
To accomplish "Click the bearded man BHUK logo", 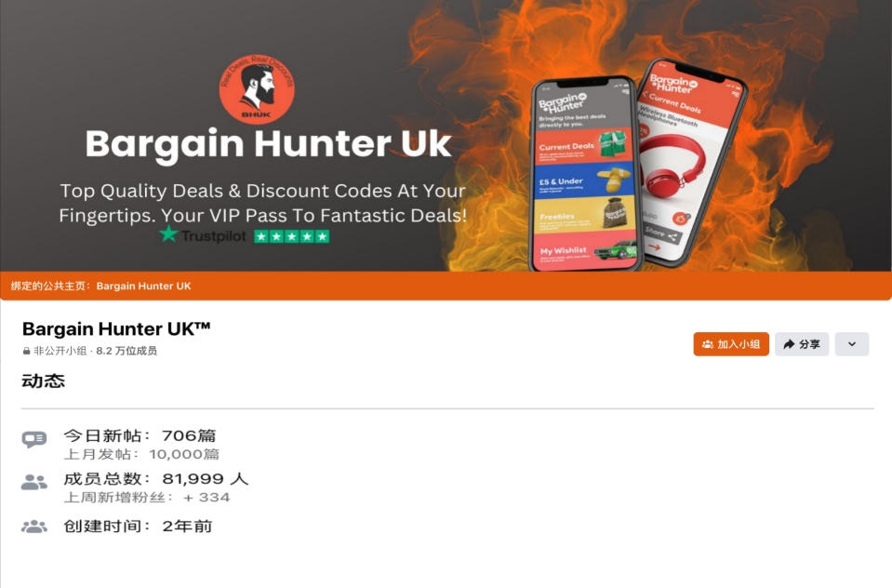I will tap(257, 89).
